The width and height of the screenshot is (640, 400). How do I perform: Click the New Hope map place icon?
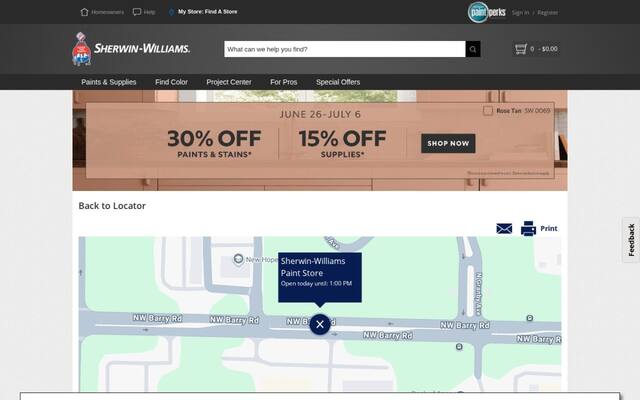click(x=238, y=259)
